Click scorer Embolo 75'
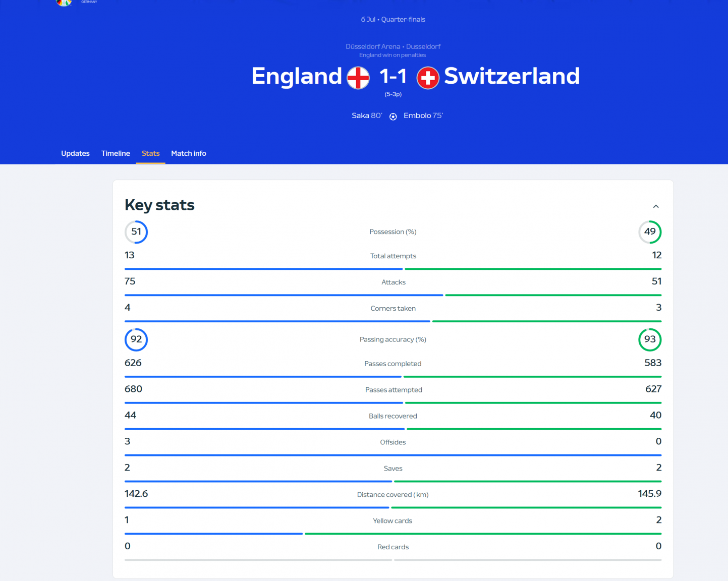The image size is (728, 581). [x=423, y=115]
